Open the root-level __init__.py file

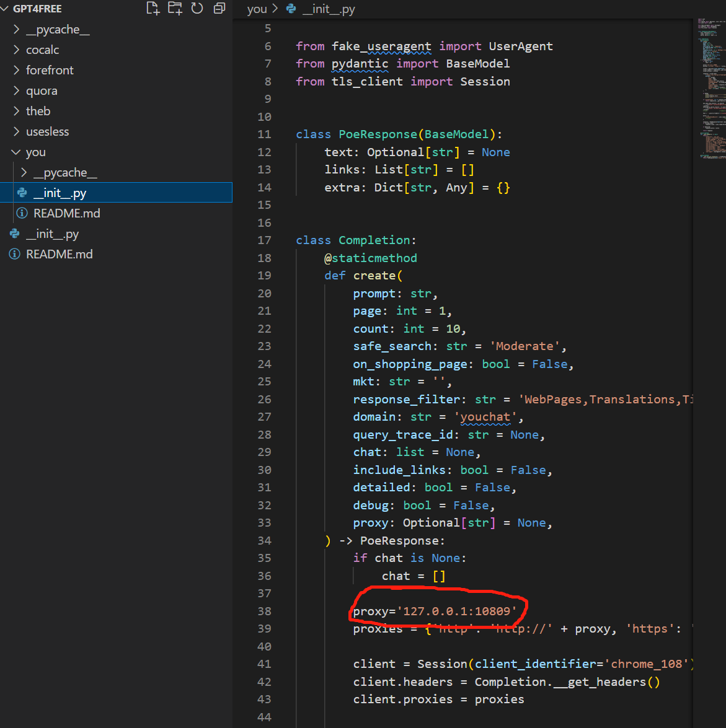[x=52, y=234]
